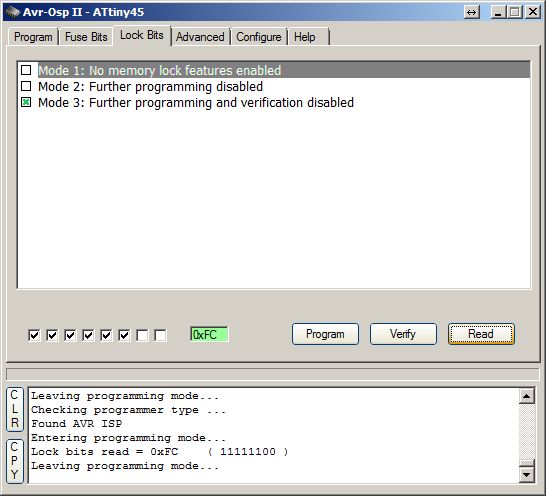546x496 pixels.
Task: Select the Mode 2 text row
Action: (x=150, y=86)
